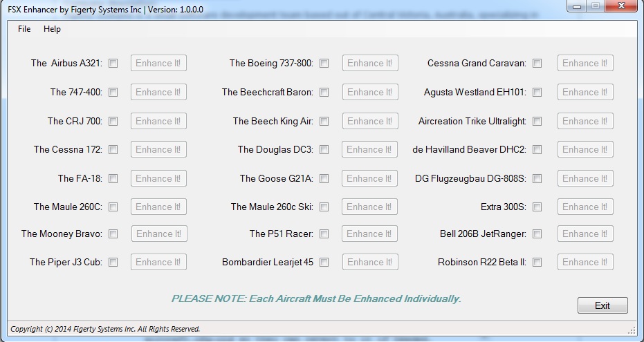This screenshot has width=644, height=342.
Task: Tick the P51 Racer checkbox
Action: pyautogui.click(x=324, y=234)
